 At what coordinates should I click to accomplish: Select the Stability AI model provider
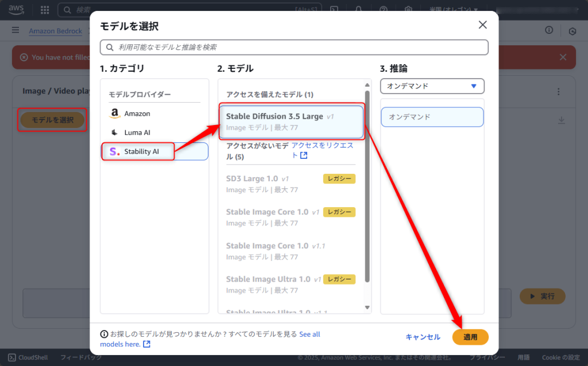pyautogui.click(x=154, y=151)
